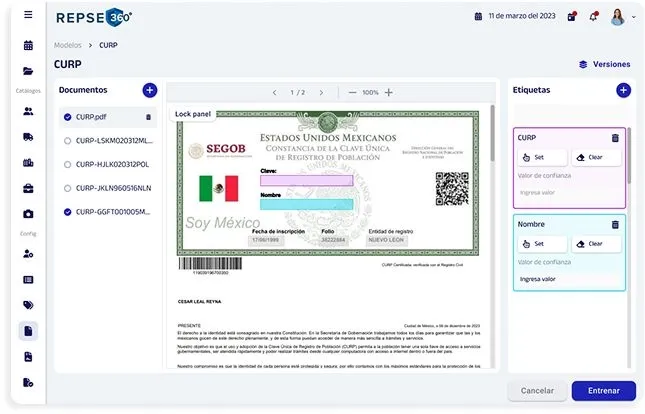This screenshot has height=414, width=645.
Task: Delete the Nombre label with trash icon
Action: tap(615, 225)
